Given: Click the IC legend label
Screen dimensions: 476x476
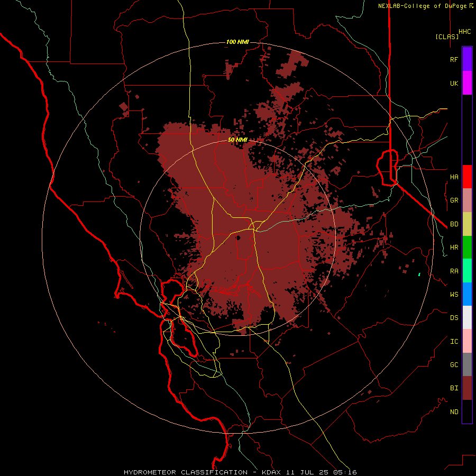Looking at the screenshot, I should tap(454, 342).
